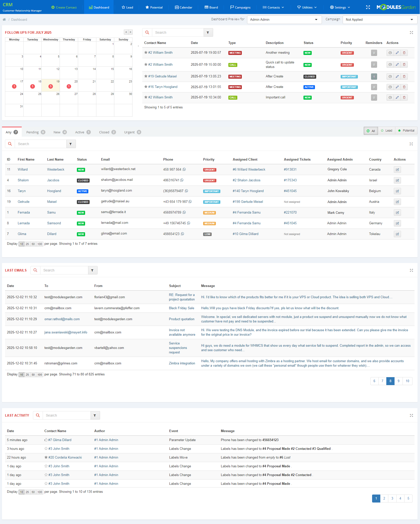Switch to the Closed contacts tab

point(104,132)
